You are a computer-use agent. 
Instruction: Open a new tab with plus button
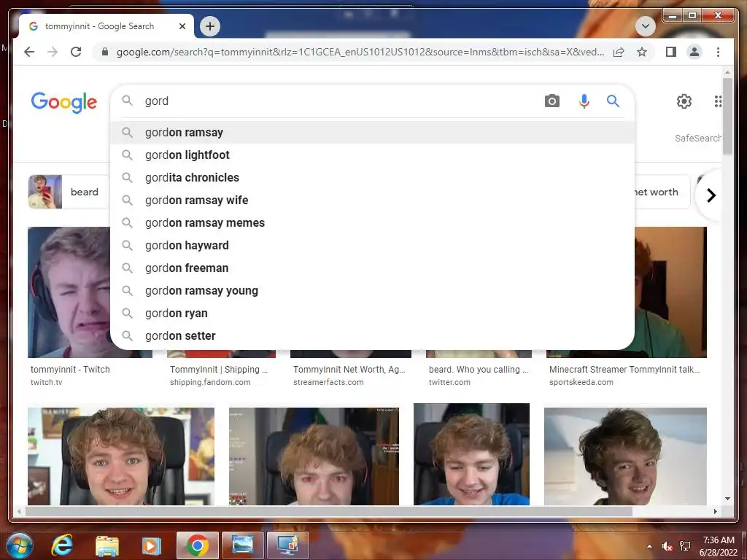pos(210,26)
